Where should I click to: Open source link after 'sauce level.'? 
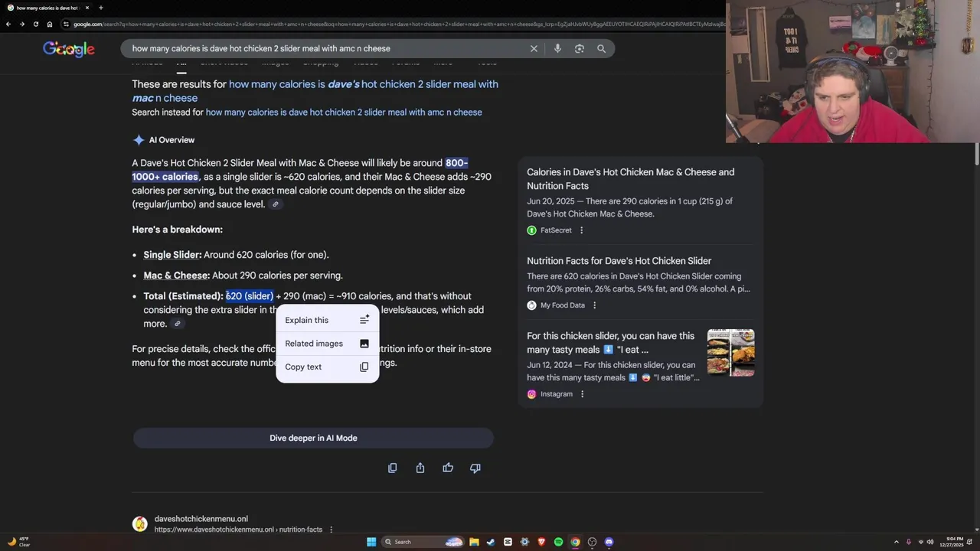click(276, 204)
